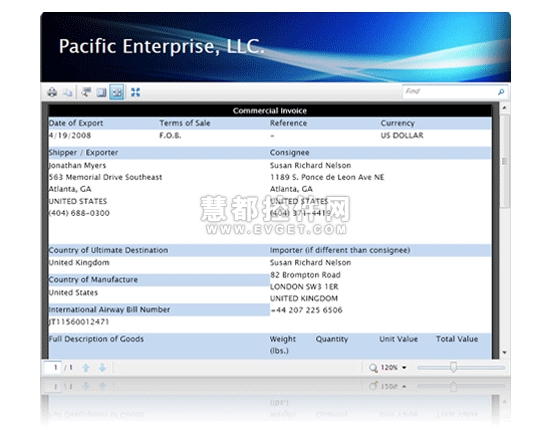Image resolution: width=550 pixels, height=430 pixels.
Task: Click the current page number field
Action: 52,367
